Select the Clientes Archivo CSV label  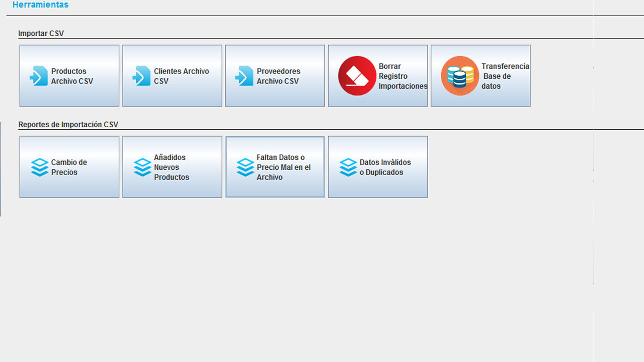pos(181,76)
